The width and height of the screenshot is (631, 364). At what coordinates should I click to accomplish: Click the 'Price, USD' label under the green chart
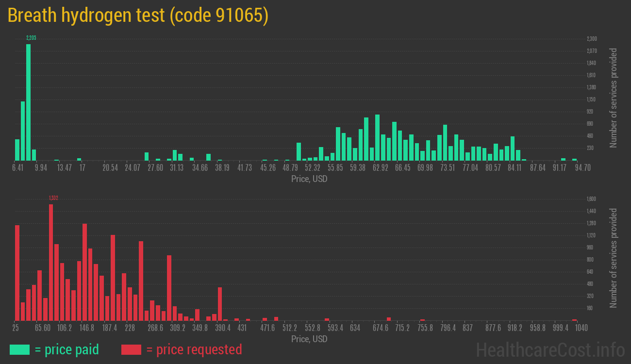(x=309, y=179)
